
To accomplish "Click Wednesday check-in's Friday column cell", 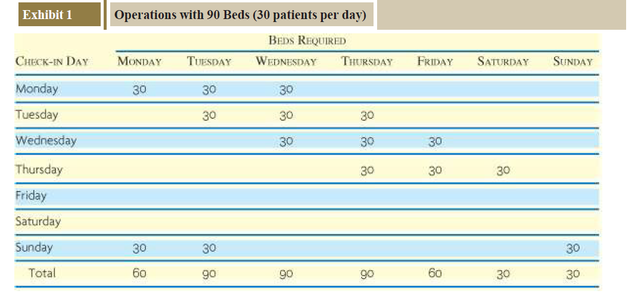I will tap(435, 141).
